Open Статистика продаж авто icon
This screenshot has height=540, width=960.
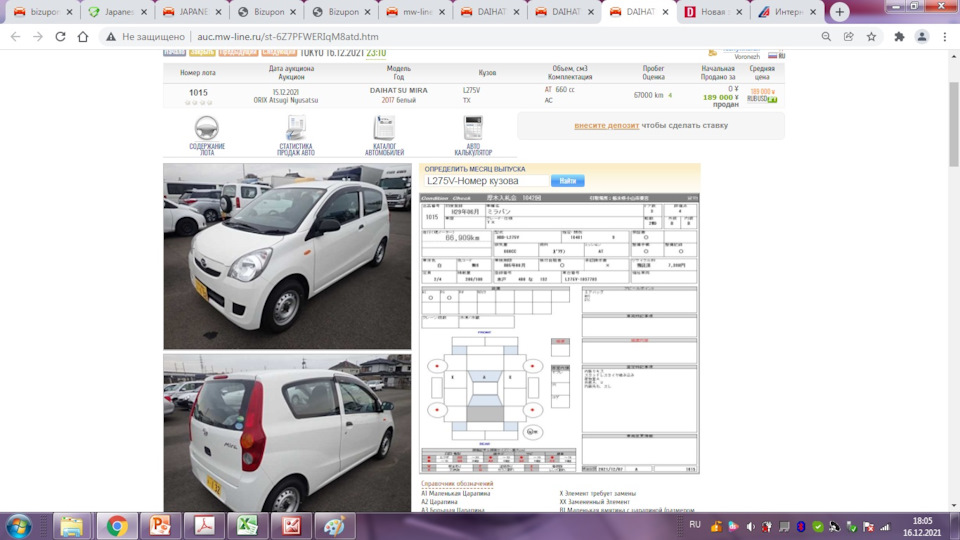pos(295,128)
